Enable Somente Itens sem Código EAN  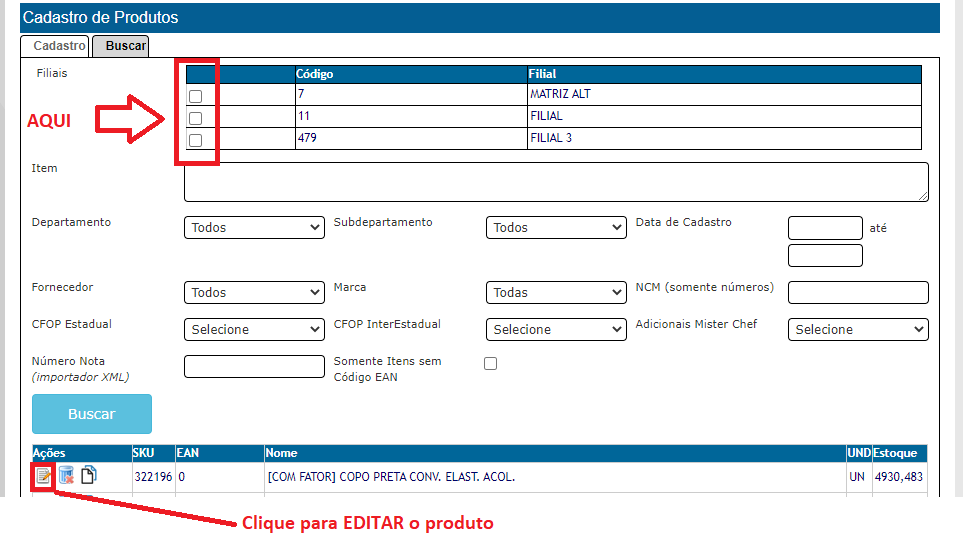pyautogui.click(x=490, y=364)
